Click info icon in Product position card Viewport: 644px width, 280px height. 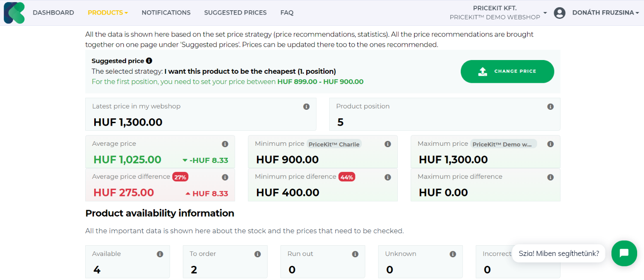pyautogui.click(x=550, y=107)
